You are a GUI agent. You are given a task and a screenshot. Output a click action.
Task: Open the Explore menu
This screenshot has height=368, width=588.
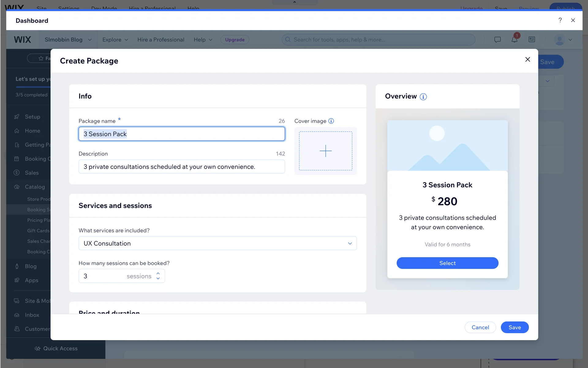tap(115, 40)
